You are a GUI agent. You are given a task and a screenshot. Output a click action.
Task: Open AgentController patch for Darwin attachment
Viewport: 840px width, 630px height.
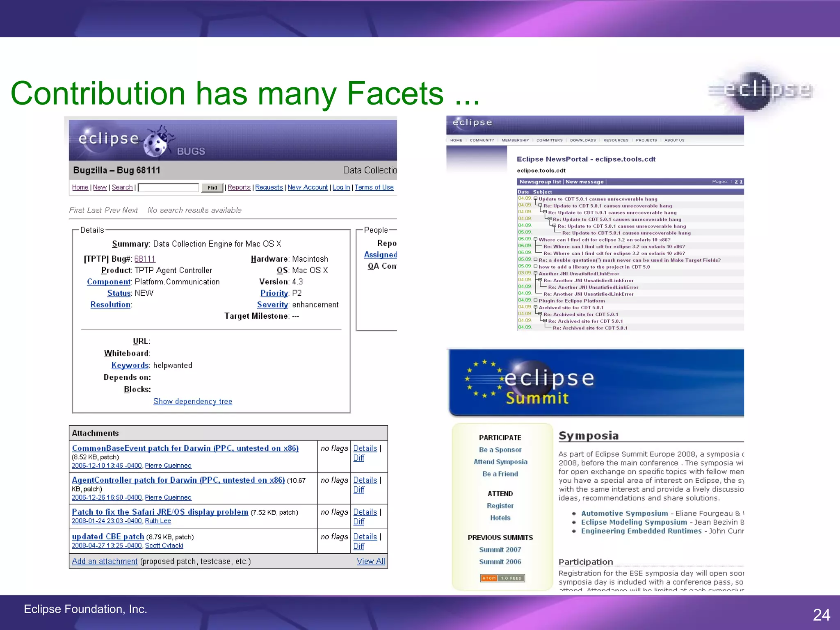click(178, 480)
